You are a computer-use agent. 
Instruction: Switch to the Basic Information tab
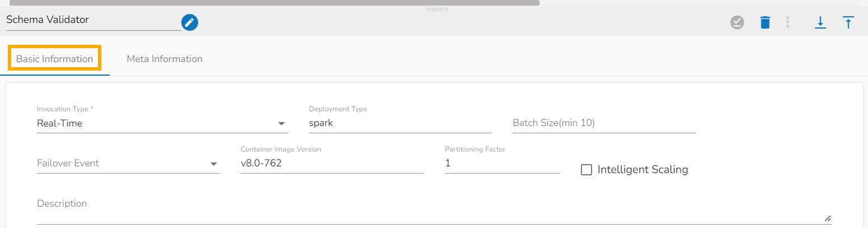54,59
